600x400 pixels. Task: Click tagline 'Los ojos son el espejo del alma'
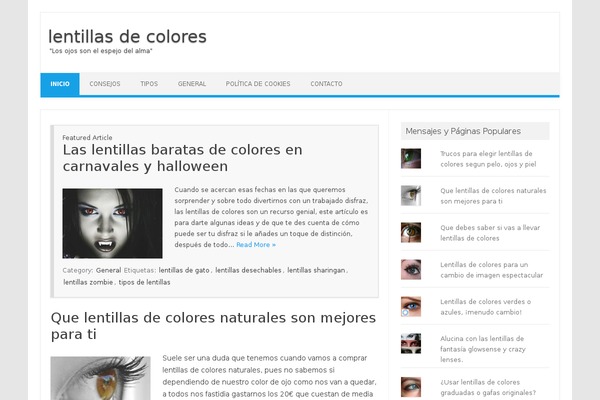tap(101, 51)
